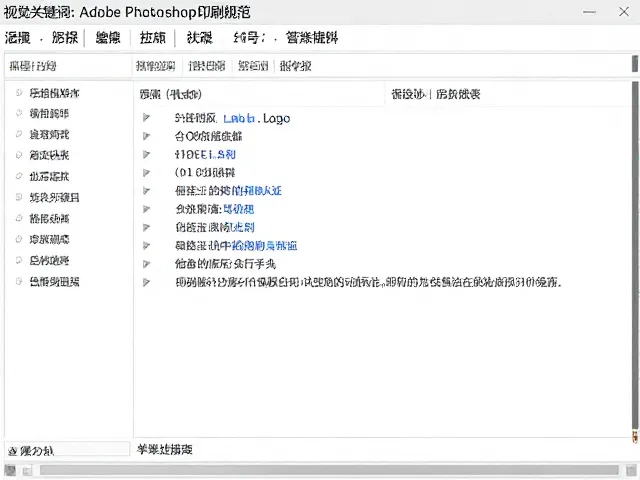Click the search-style field in the bottom-left corner
640x480 pixels.
[67, 450]
